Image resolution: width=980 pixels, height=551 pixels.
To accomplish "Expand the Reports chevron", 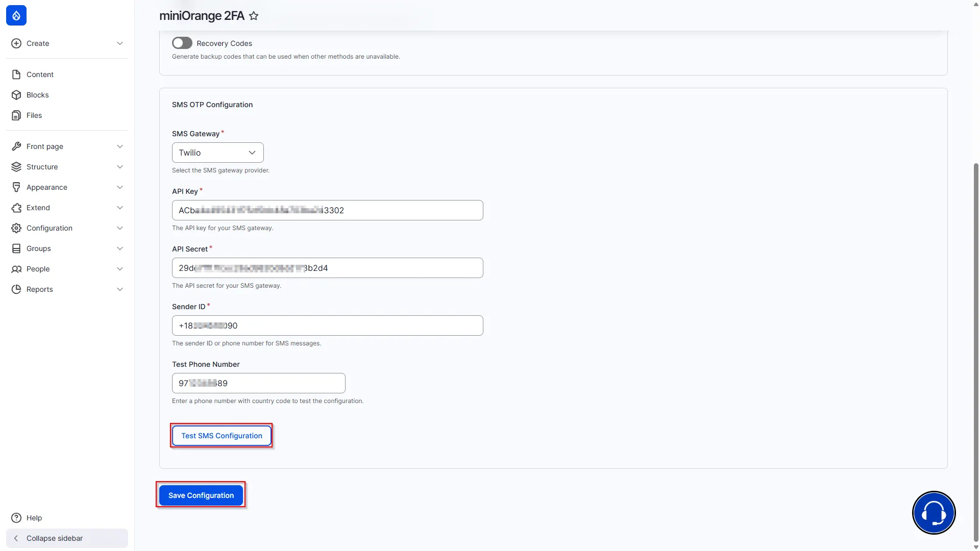I will pyautogui.click(x=120, y=289).
